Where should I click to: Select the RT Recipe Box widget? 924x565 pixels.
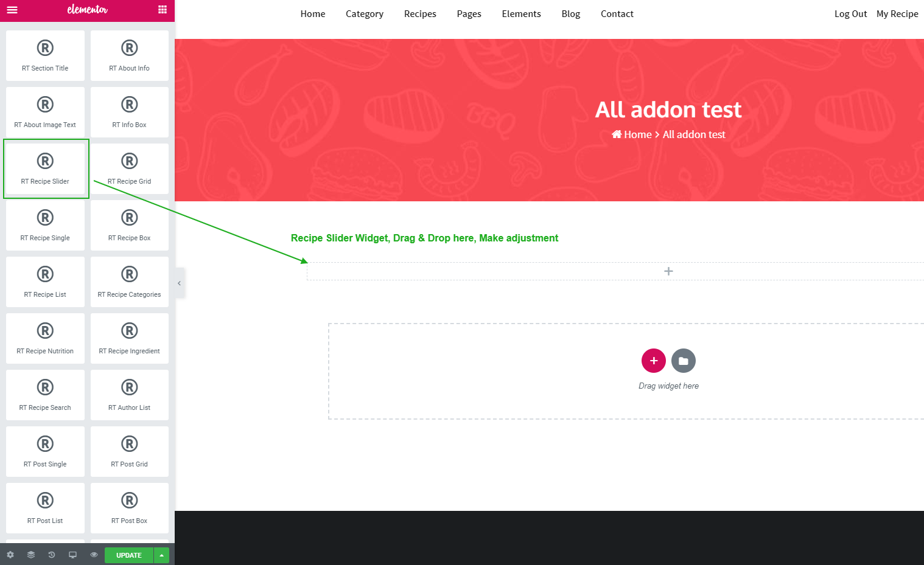pos(130,225)
